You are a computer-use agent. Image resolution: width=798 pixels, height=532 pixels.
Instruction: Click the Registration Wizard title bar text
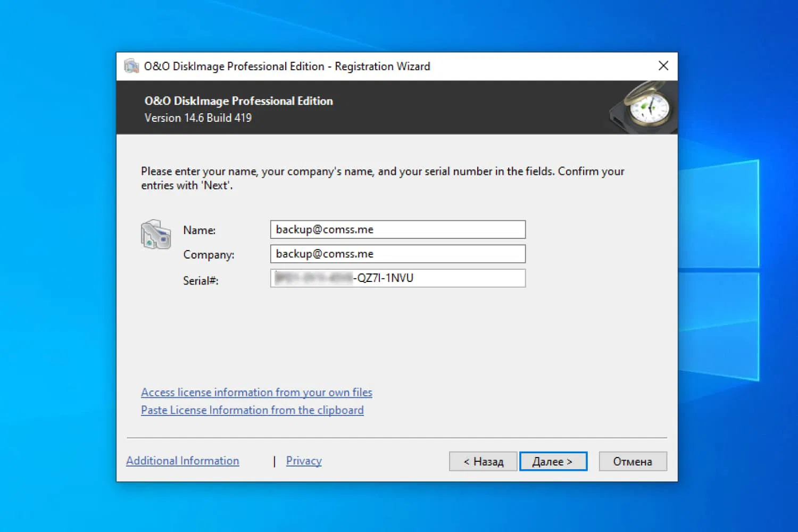(x=287, y=66)
